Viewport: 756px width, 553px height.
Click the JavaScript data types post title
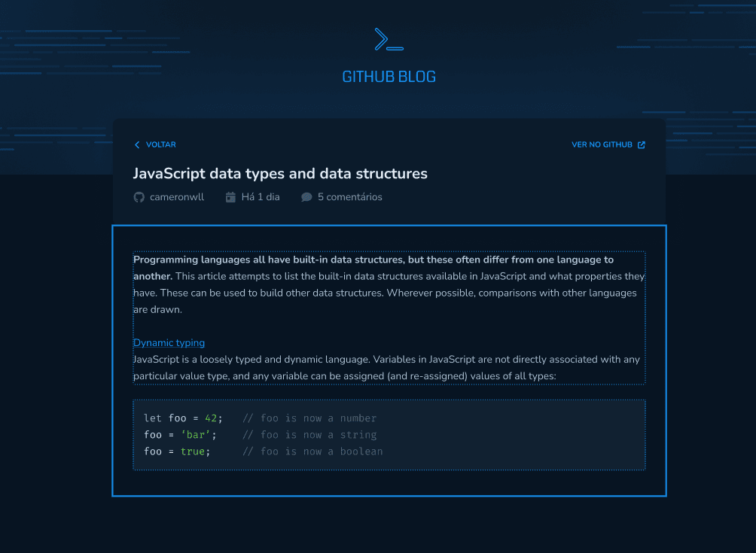280,173
